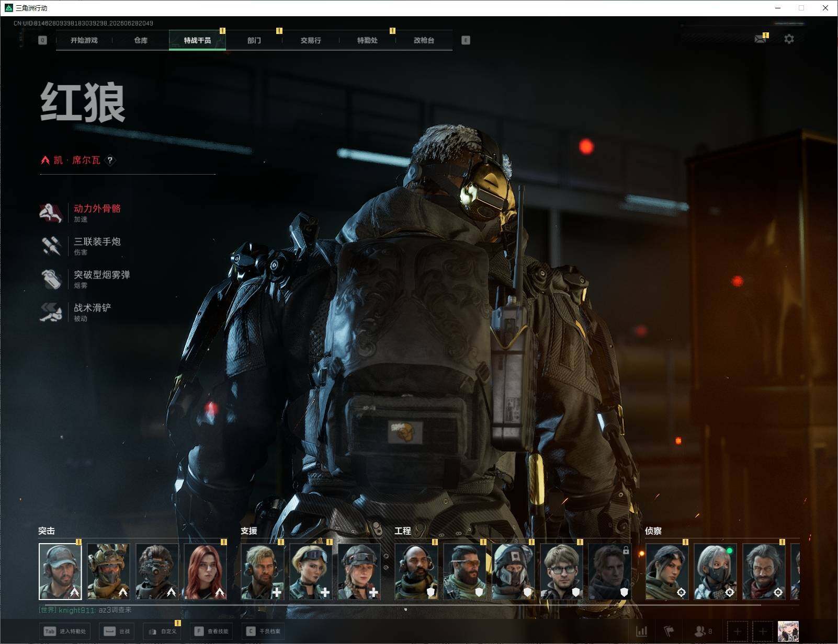This screenshot has height=644, width=838.
Task: Click the CN UID text at top
Action: (83, 24)
